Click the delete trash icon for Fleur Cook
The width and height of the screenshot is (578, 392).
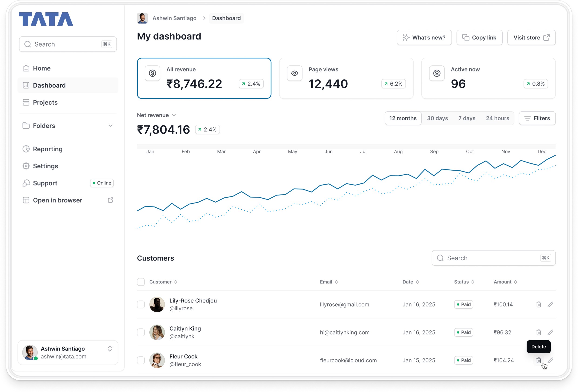click(x=538, y=360)
